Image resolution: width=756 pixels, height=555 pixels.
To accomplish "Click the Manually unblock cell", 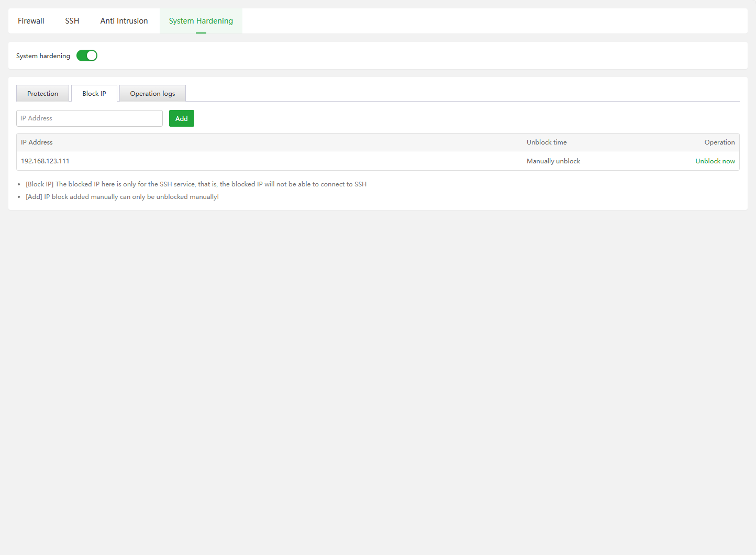I will click(x=553, y=161).
